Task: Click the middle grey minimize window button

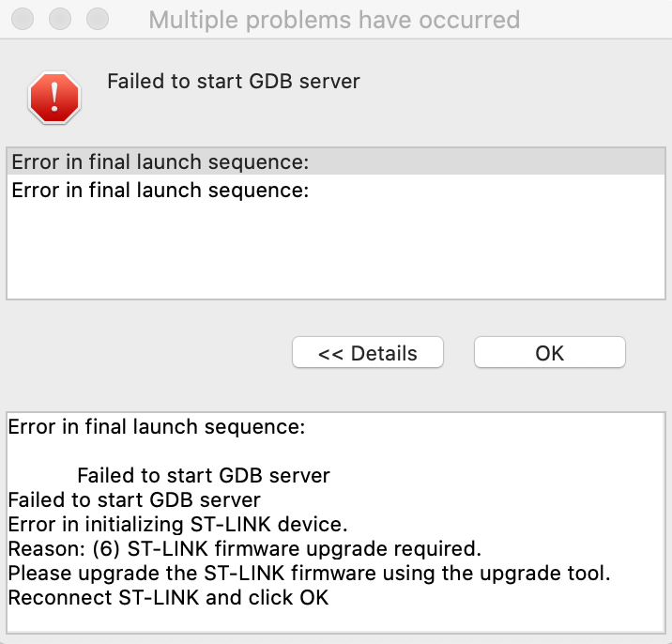Action: [60, 20]
